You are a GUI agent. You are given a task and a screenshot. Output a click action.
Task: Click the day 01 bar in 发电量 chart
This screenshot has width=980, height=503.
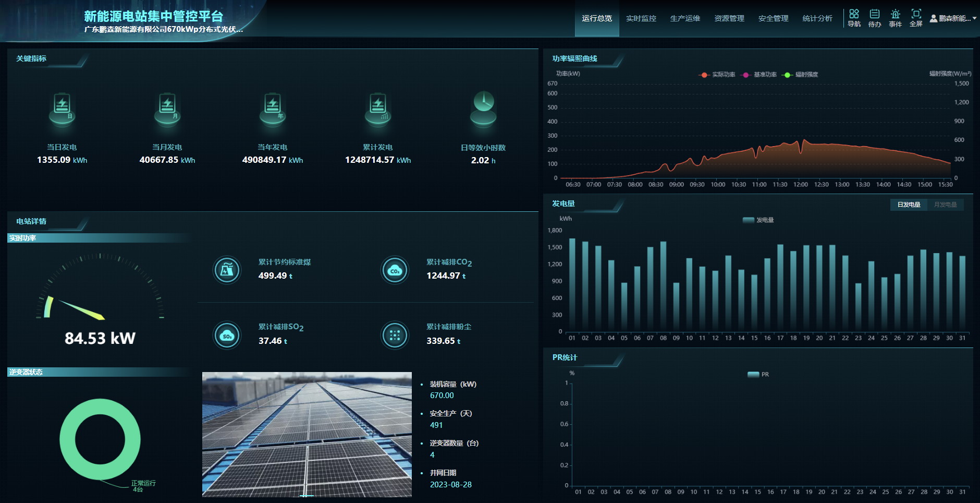[x=572, y=284]
